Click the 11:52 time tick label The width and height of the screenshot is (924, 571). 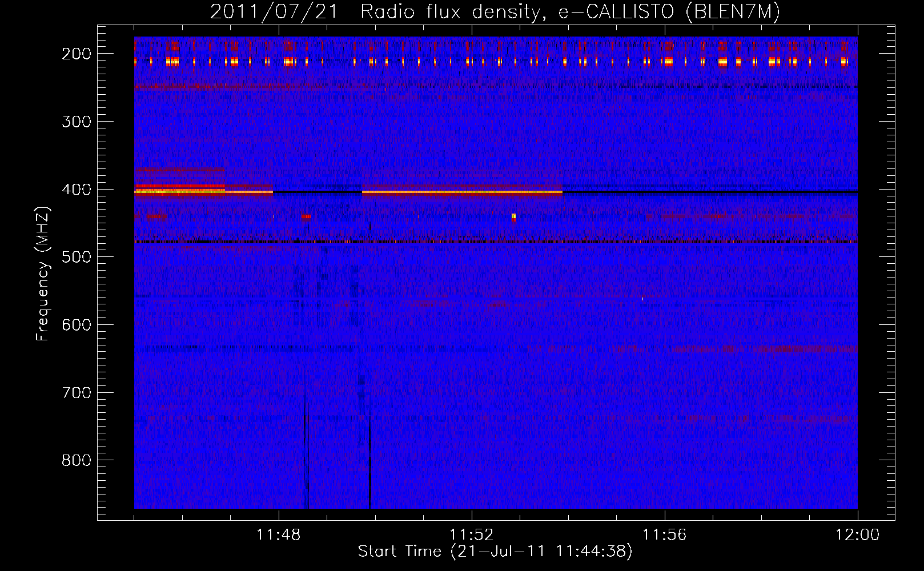tap(471, 535)
